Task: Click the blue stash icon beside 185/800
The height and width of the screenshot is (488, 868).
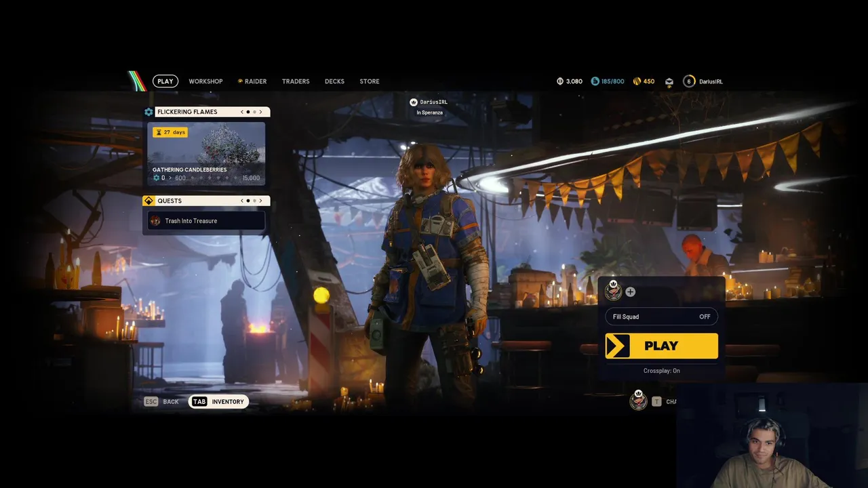Action: 595,81
